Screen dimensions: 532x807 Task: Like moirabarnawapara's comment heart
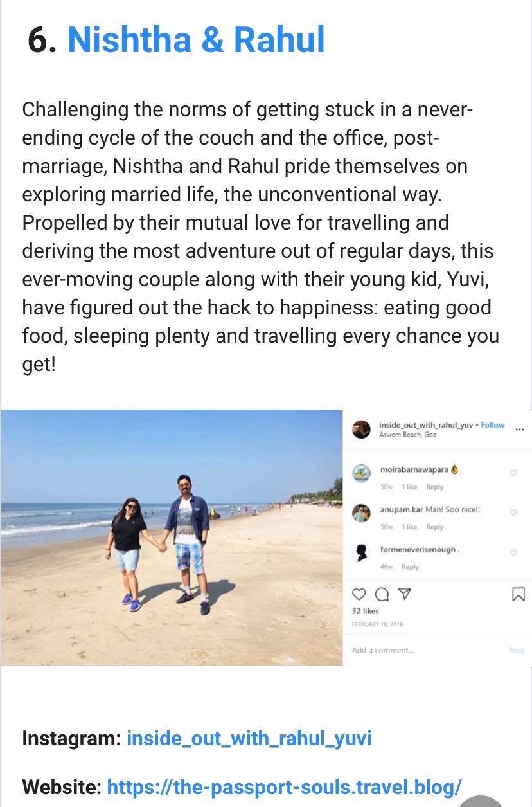513,473
